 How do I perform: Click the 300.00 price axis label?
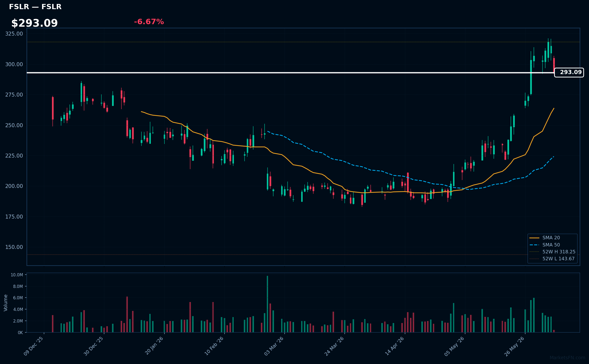(14, 64)
